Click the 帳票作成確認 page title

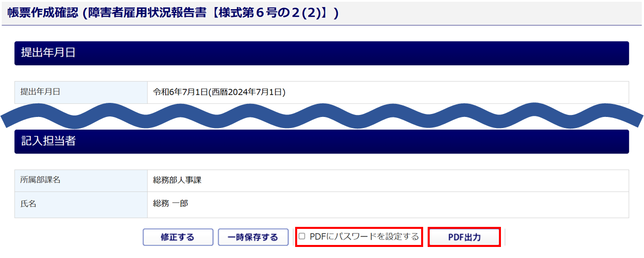coord(173,13)
